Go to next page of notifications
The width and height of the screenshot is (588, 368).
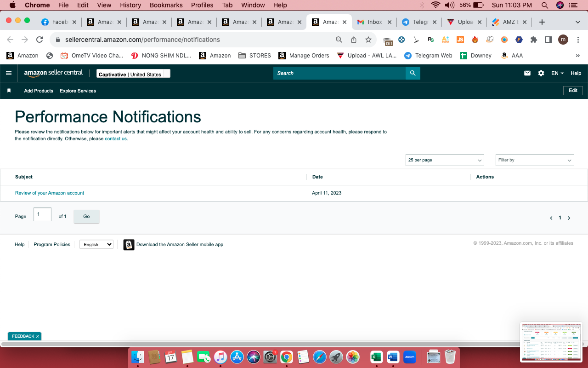569,218
